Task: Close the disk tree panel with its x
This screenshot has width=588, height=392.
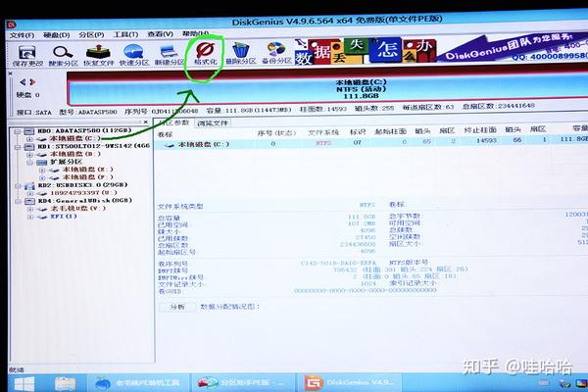Action: click(x=145, y=122)
